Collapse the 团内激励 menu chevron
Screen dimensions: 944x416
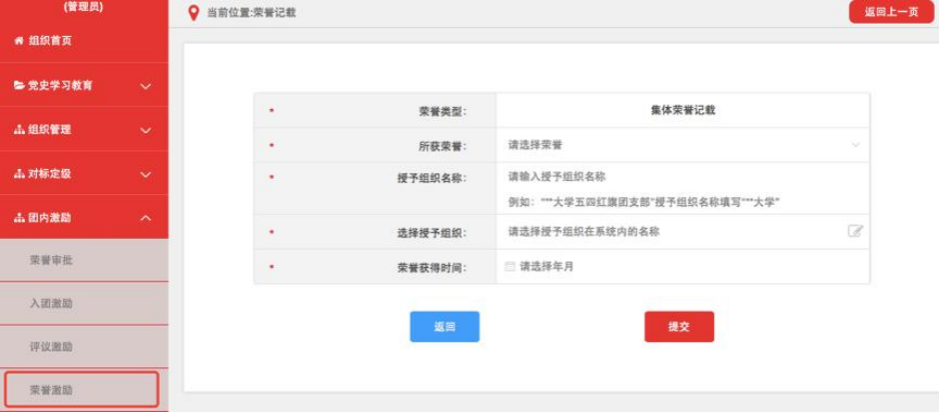point(146,218)
